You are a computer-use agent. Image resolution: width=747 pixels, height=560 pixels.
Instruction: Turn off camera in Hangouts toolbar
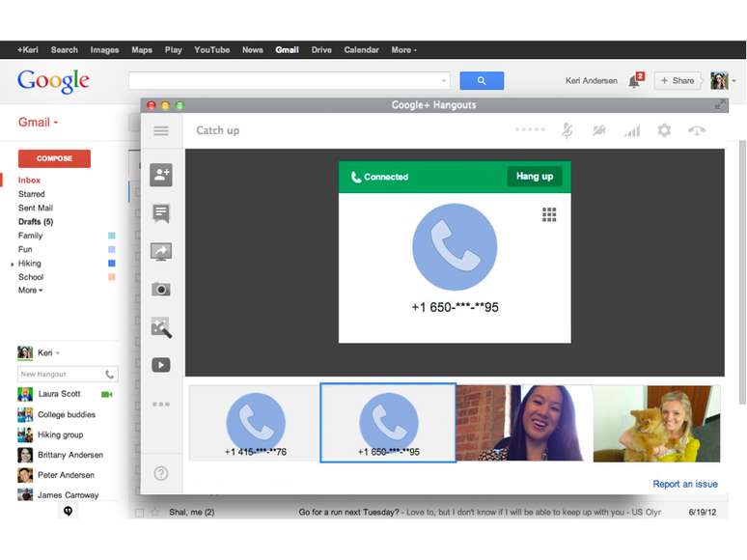point(599,130)
